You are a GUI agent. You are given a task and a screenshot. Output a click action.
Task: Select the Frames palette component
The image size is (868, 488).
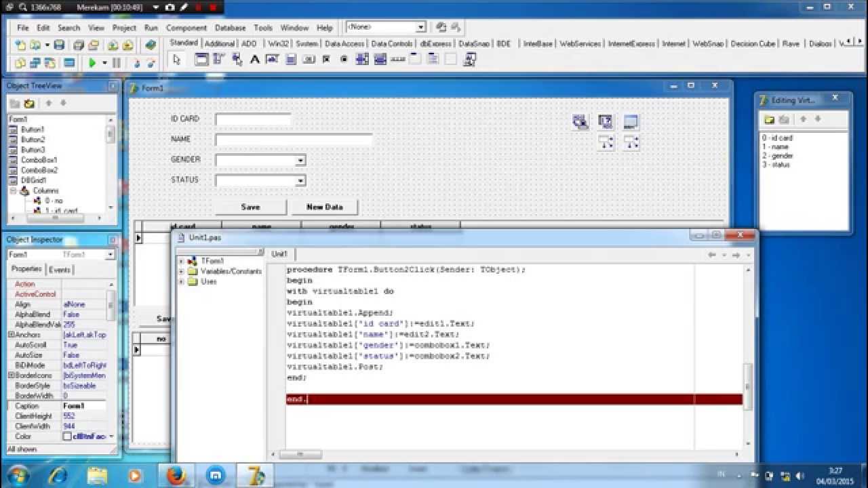[201, 60]
